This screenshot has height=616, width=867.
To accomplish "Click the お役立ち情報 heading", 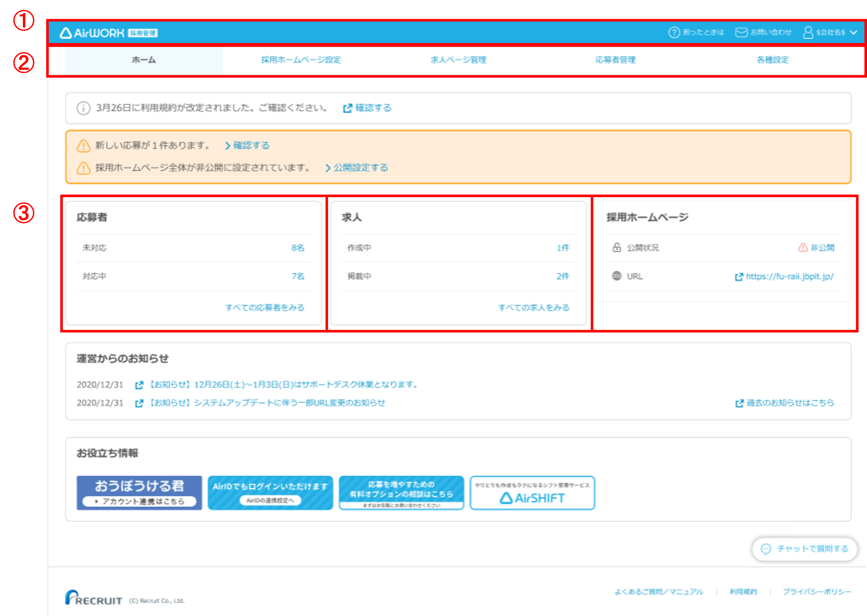I will pyautogui.click(x=107, y=453).
